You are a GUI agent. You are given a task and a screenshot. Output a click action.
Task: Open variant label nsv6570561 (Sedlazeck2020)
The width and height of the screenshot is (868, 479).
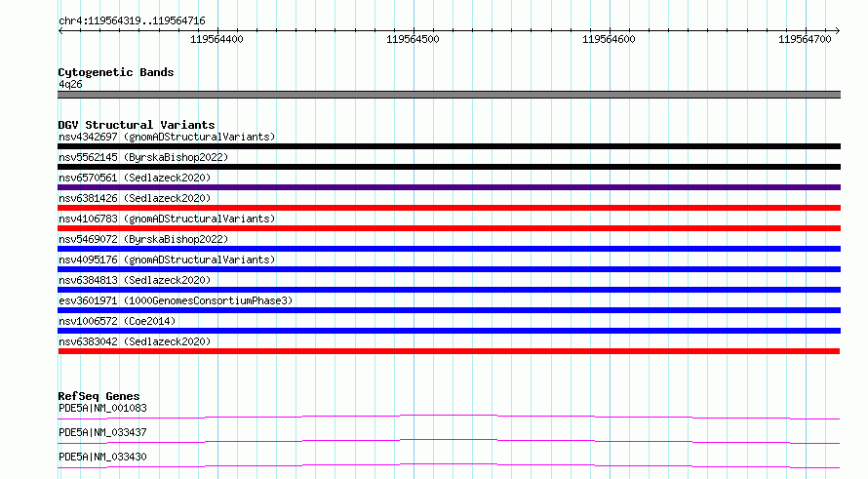[x=135, y=178]
